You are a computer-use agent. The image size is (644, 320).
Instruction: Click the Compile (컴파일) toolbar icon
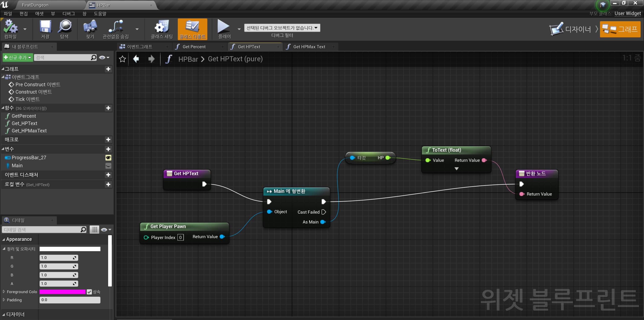pos(10,27)
